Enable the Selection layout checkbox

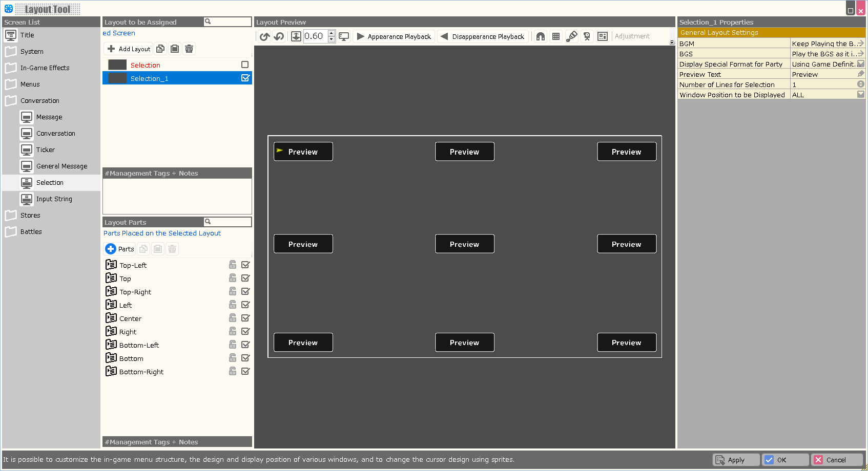point(245,65)
